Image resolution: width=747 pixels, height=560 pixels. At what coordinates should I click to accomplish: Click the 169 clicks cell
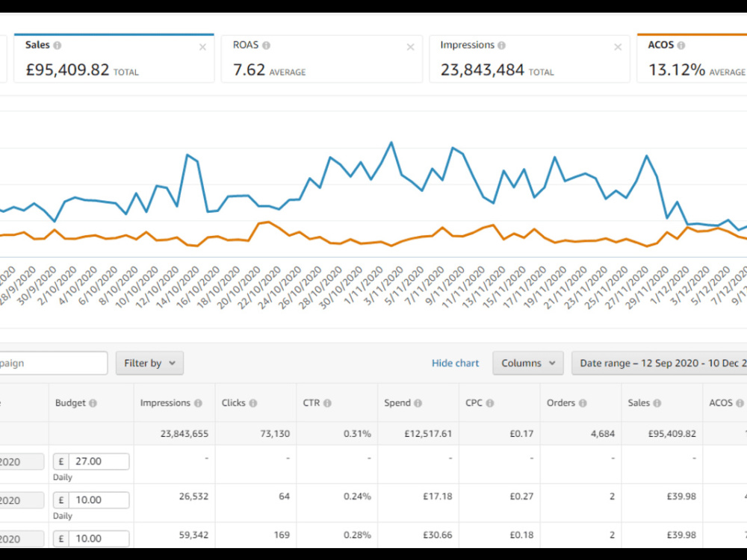click(x=282, y=535)
